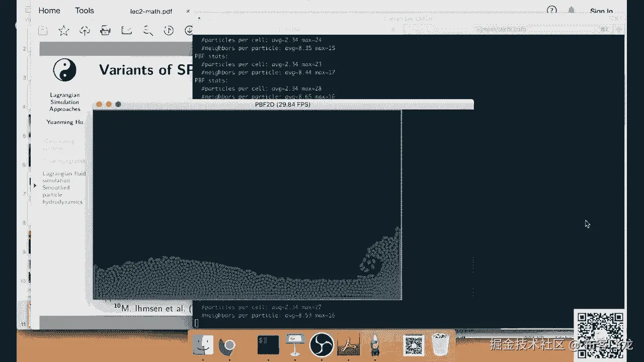Image resolution: width=644 pixels, height=362 pixels.
Task: Open the Home tab in Acrobat
Action: pyautogui.click(x=49, y=11)
